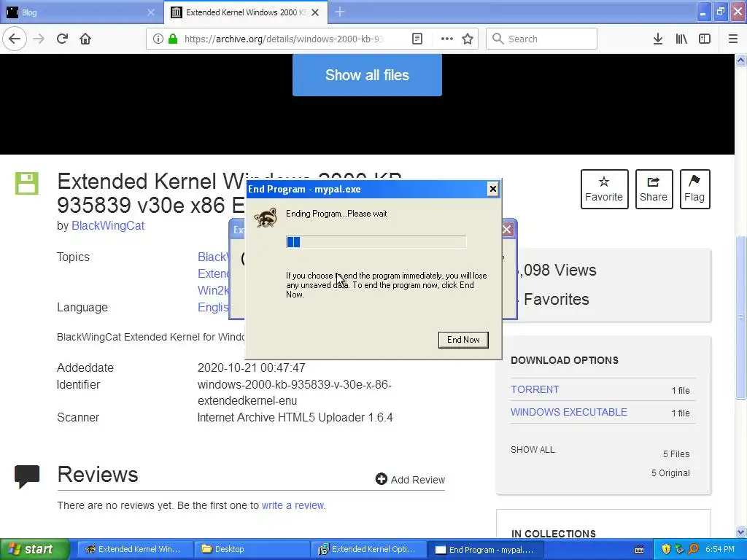
Task: Open the TORRENT download option
Action: (535, 389)
